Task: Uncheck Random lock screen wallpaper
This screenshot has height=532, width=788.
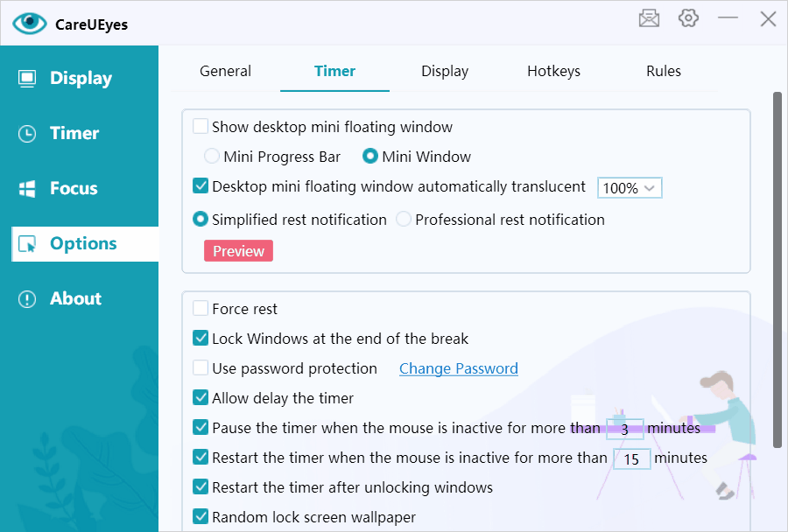Action: tap(201, 516)
